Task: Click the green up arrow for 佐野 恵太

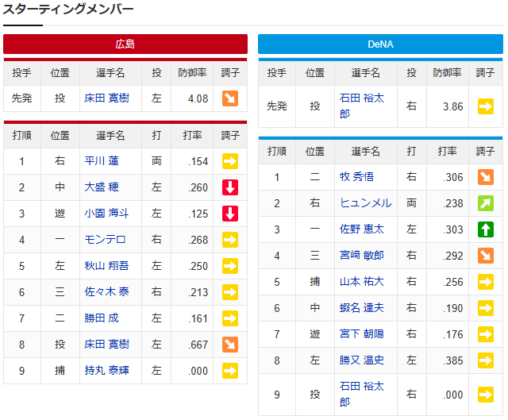Action: 486,229
